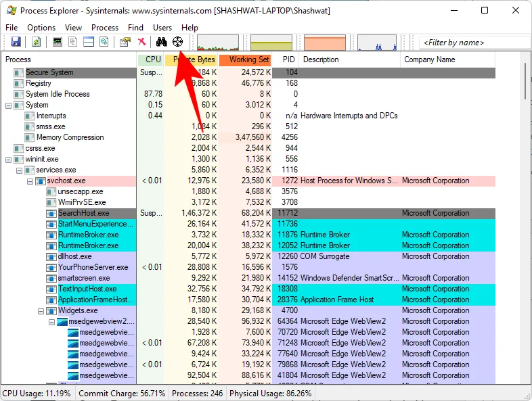The height and width of the screenshot is (401, 532).
Task: Click the Save toolbar icon
Action: pyautogui.click(x=15, y=42)
